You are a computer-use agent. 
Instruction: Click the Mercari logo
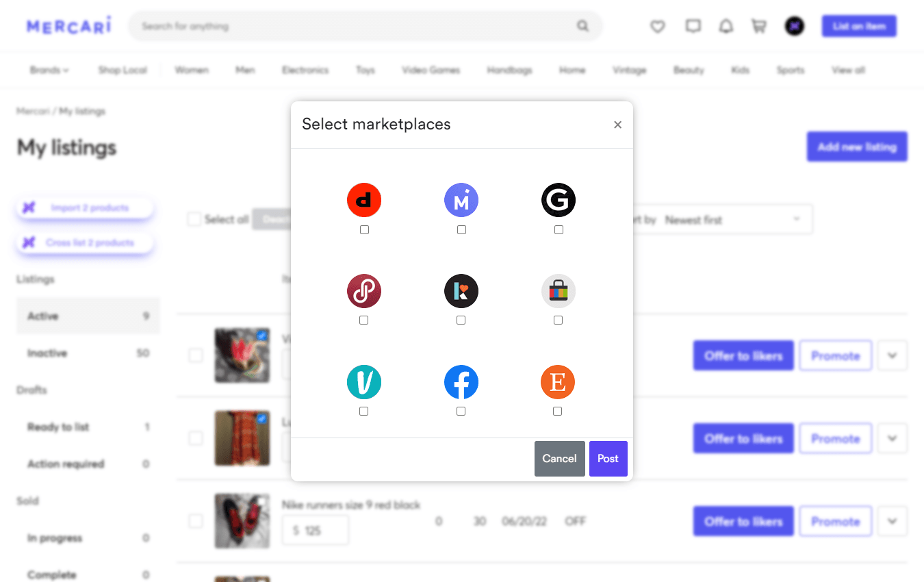pos(69,26)
